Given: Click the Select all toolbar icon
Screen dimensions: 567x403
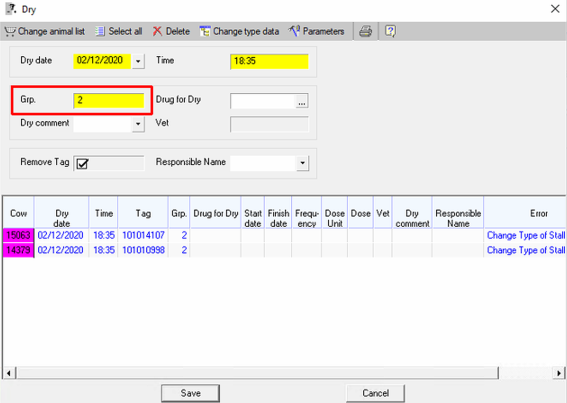Looking at the screenshot, I should (100, 31).
